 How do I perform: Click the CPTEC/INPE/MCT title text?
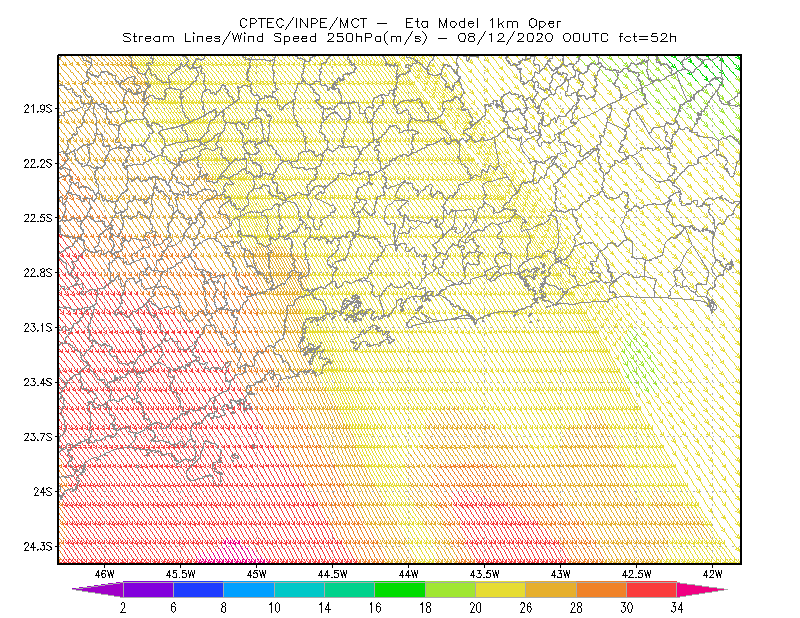click(303, 23)
